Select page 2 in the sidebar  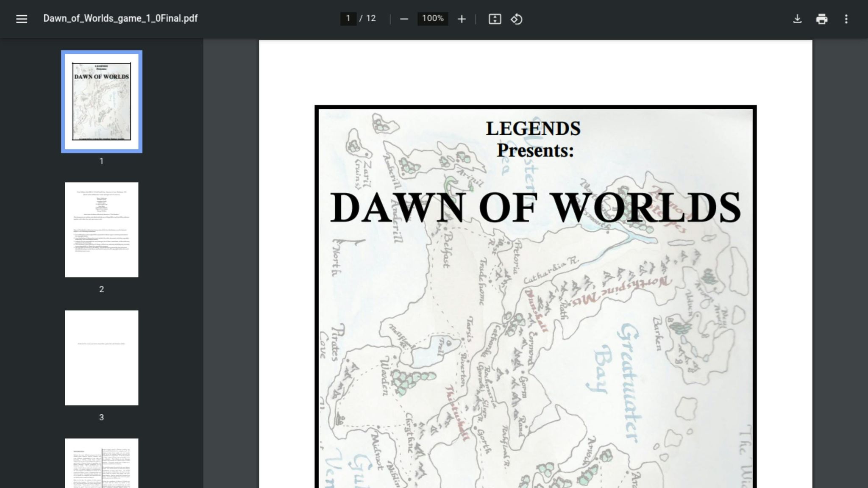click(101, 229)
